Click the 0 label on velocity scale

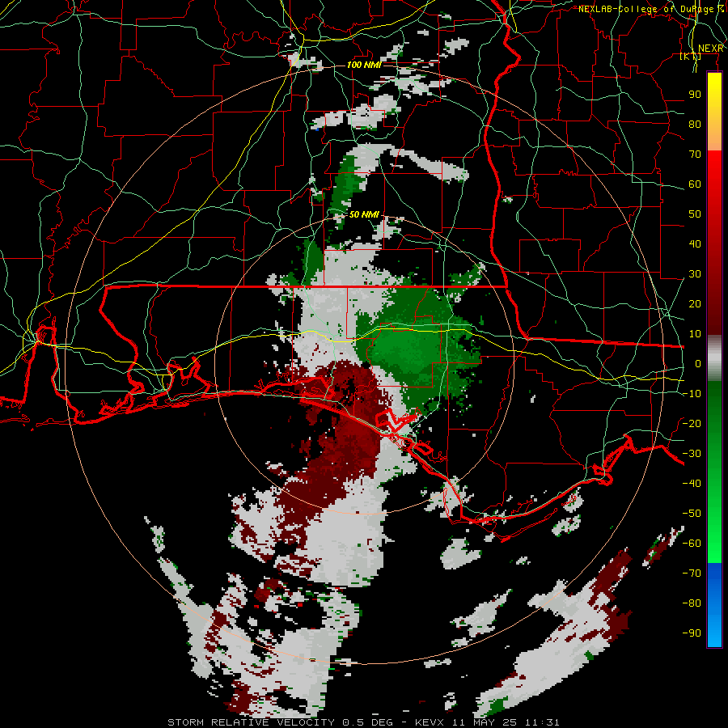tap(698, 363)
